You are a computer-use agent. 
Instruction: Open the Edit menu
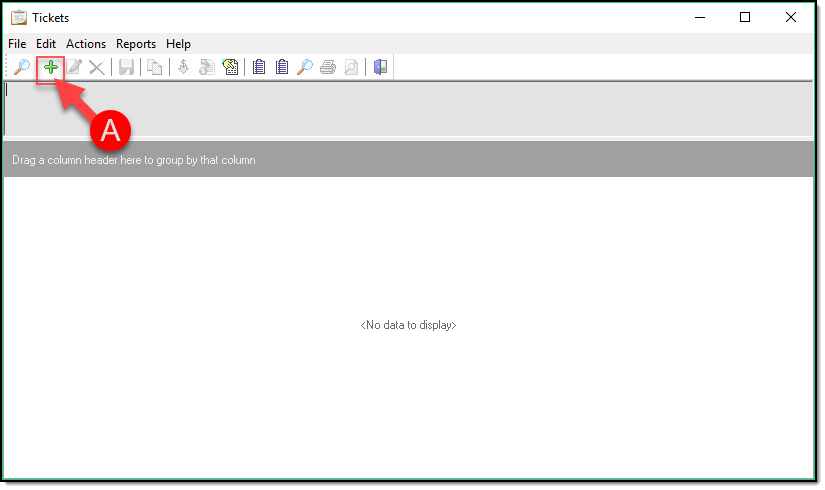[46, 44]
